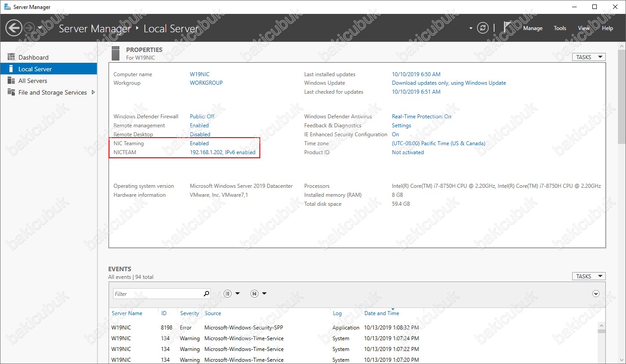The width and height of the screenshot is (626, 364).
Task: Click the Server Manager title bar icon
Action: pyautogui.click(x=7, y=7)
